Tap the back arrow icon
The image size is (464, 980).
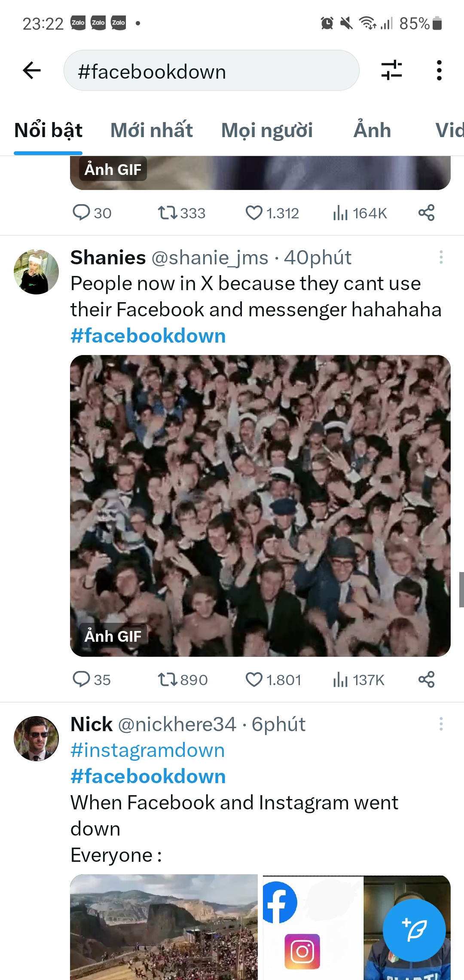click(x=32, y=70)
